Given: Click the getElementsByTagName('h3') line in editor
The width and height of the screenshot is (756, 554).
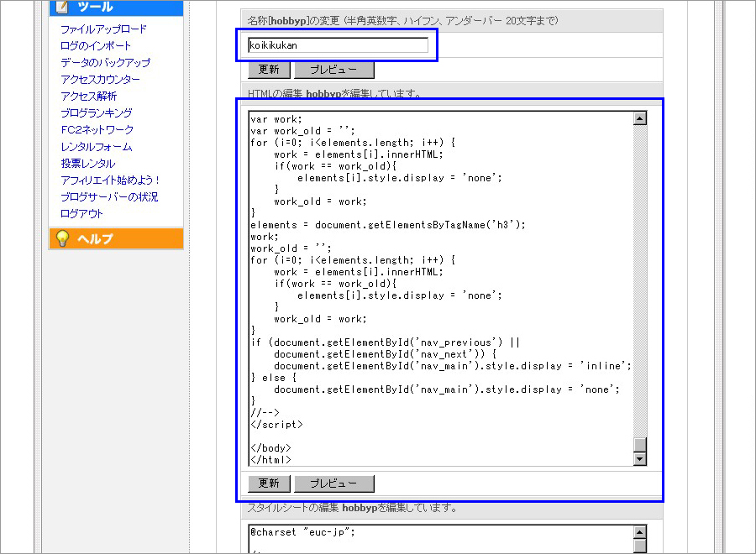Looking at the screenshot, I should point(387,225).
